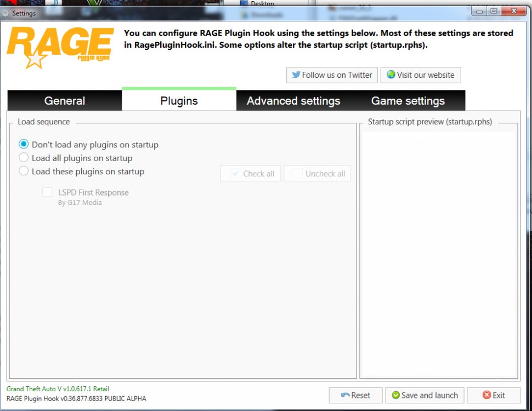Open the Plugins tab
Viewport: 532px width, 411px height.
(x=179, y=100)
